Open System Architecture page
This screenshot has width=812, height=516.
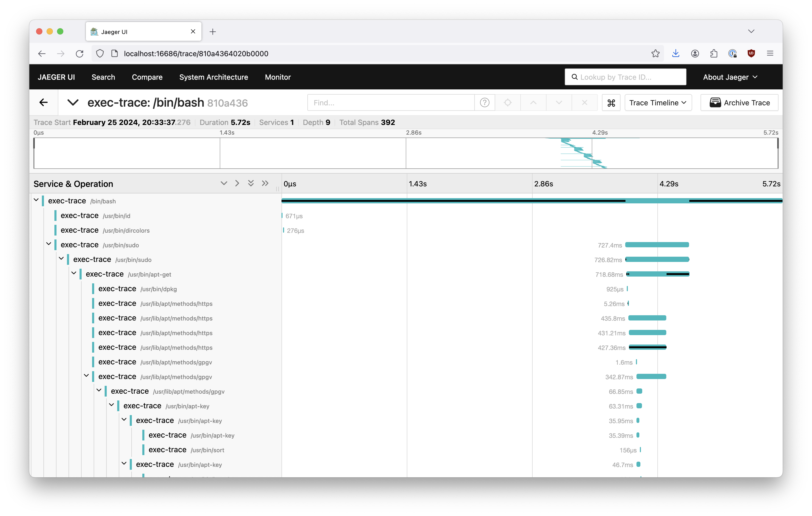pyautogui.click(x=213, y=77)
